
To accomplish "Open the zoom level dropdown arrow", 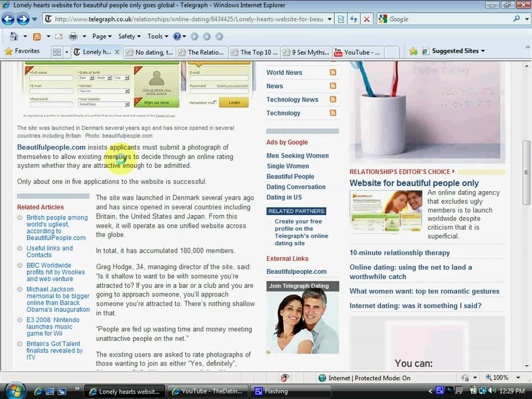I will click(x=518, y=377).
